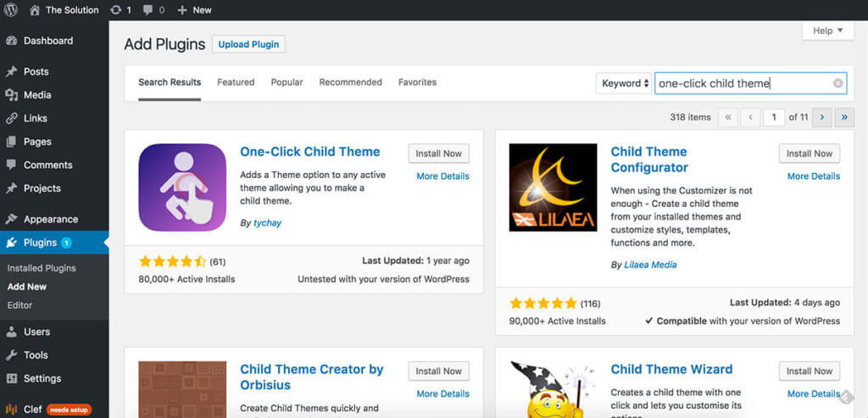Visit The Solution site home

(x=64, y=10)
